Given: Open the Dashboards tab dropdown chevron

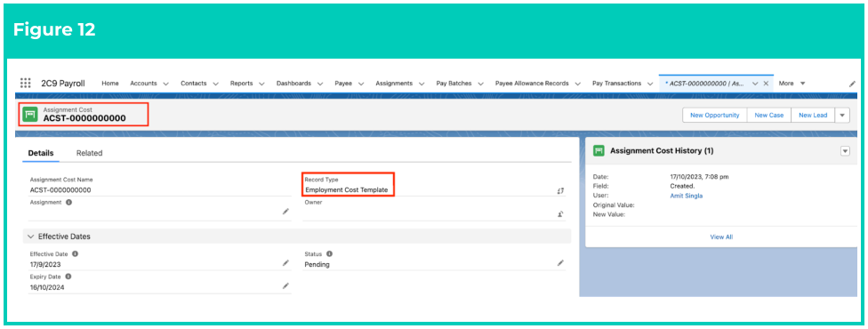Looking at the screenshot, I should [x=319, y=84].
